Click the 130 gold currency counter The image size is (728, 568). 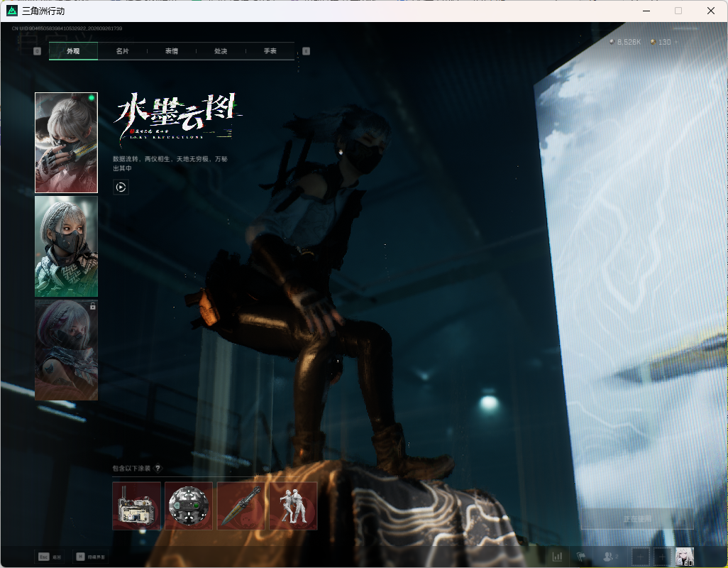661,42
